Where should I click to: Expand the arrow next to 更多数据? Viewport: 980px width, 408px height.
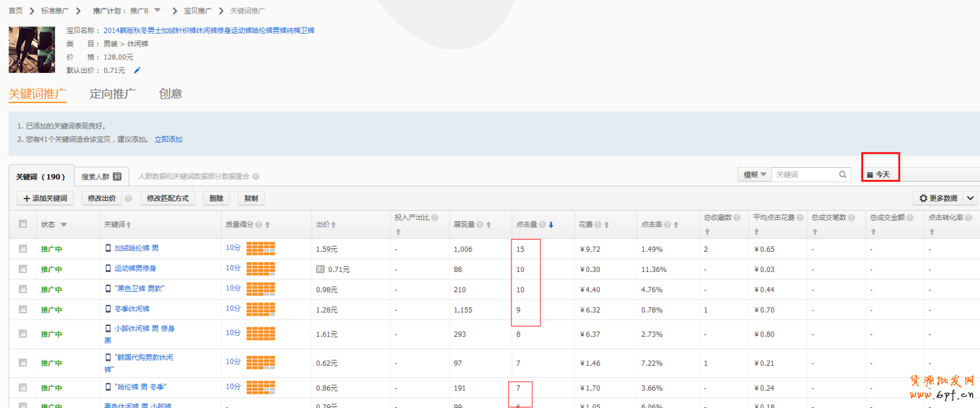tap(970, 198)
